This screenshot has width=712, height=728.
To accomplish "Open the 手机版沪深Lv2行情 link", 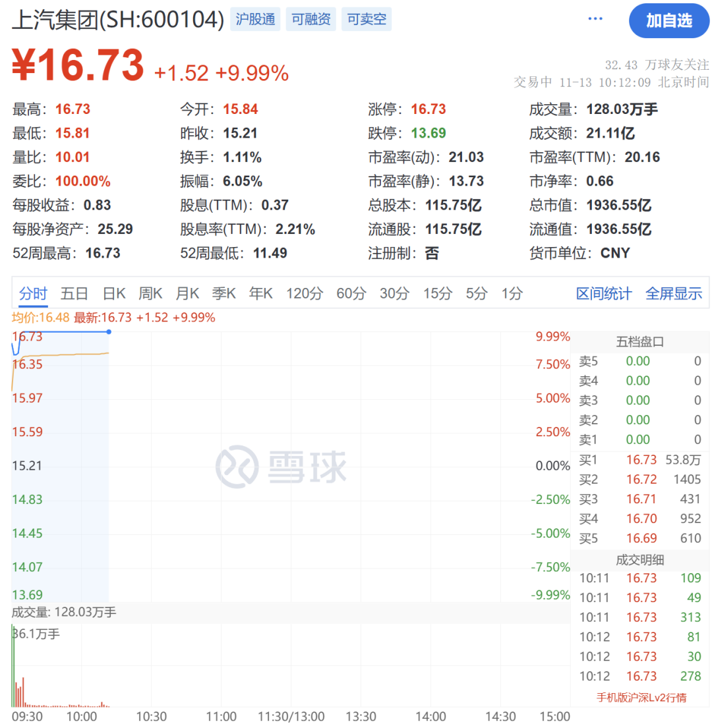I will click(x=641, y=697).
